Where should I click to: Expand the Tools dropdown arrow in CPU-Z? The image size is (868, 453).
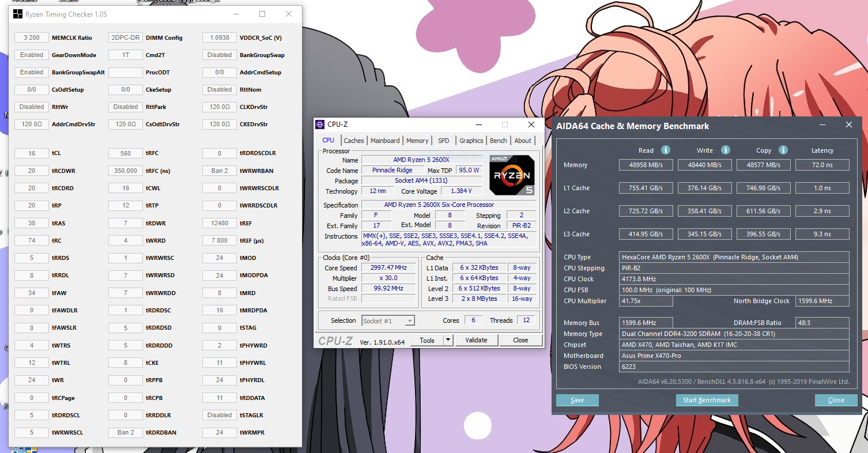pyautogui.click(x=448, y=340)
